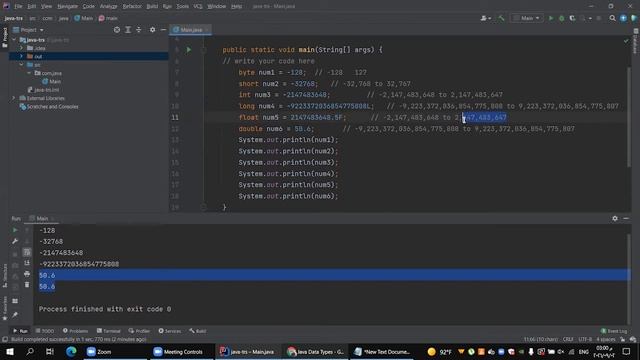Click the Windows Start button
The height and width of the screenshot is (360, 640).
(x=10, y=351)
